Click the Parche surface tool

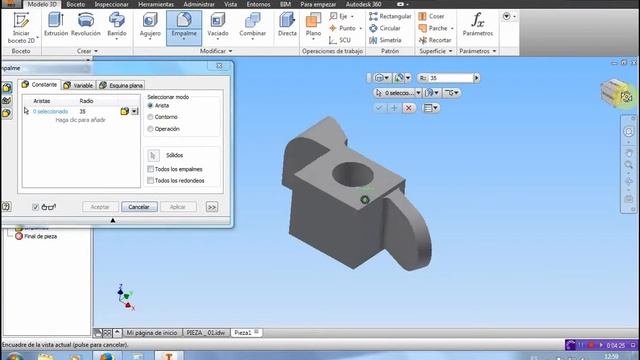436,28
